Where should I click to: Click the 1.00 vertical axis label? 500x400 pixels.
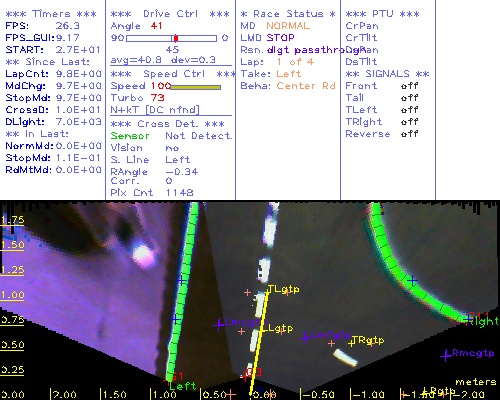pyautogui.click(x=12, y=295)
